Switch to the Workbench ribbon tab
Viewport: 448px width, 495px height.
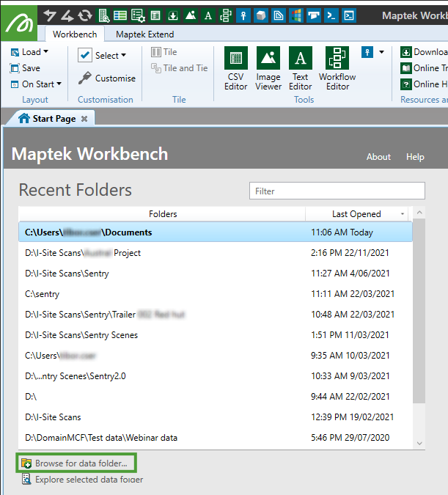pos(75,34)
